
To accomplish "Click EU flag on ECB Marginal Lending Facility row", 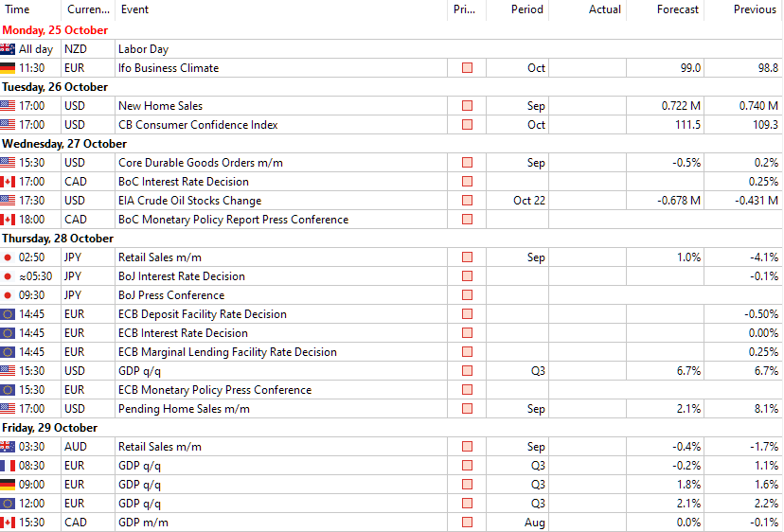I will pyautogui.click(x=8, y=352).
